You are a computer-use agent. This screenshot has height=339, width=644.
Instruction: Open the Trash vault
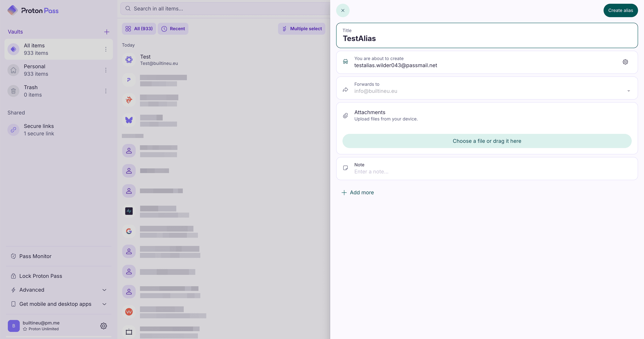pos(31,91)
